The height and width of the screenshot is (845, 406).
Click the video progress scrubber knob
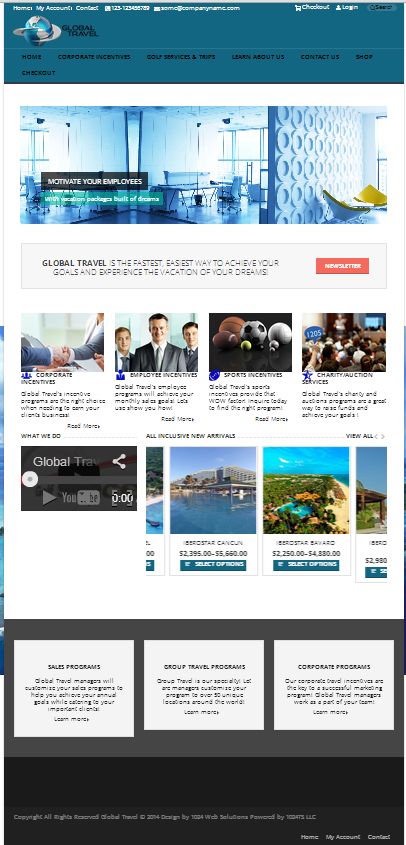pyautogui.click(x=30, y=479)
